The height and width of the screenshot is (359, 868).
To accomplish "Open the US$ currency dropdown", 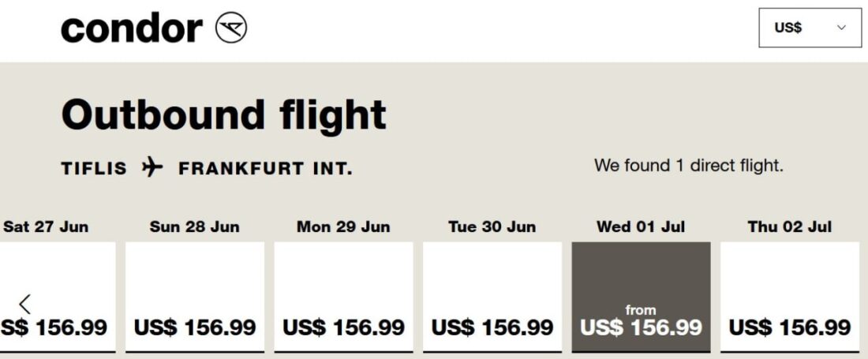I will (x=810, y=28).
